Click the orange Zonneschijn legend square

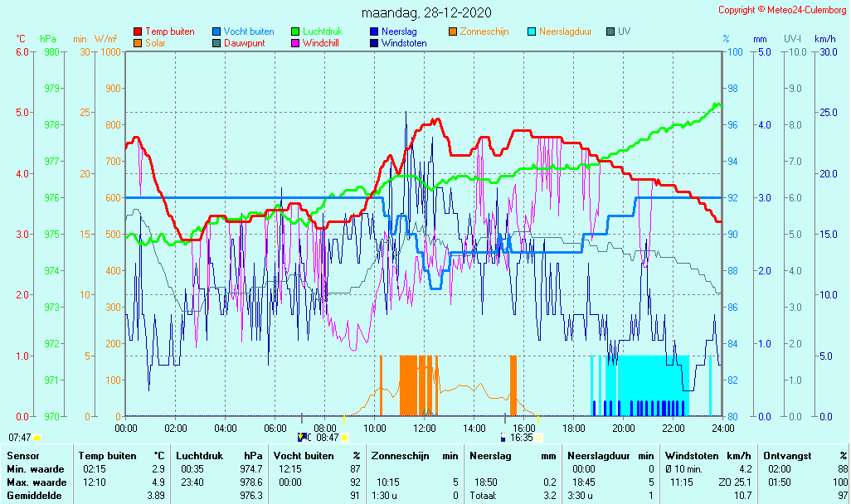pos(453,31)
